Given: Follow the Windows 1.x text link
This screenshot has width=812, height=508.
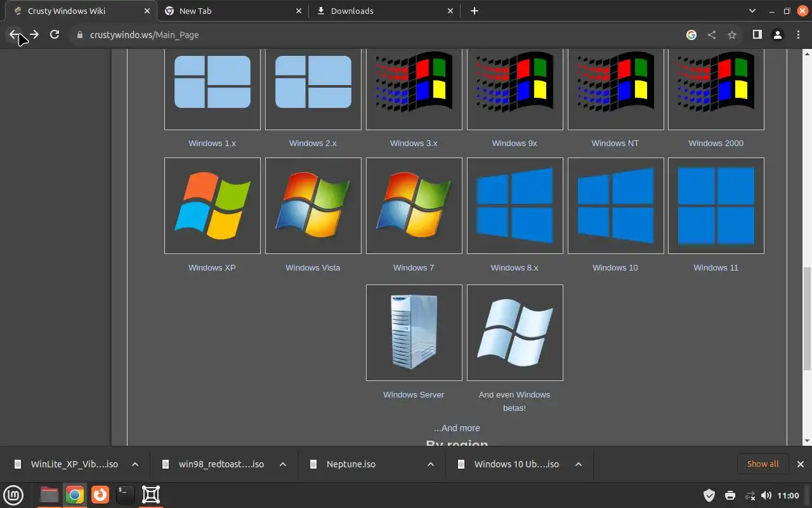Looking at the screenshot, I should [212, 144].
